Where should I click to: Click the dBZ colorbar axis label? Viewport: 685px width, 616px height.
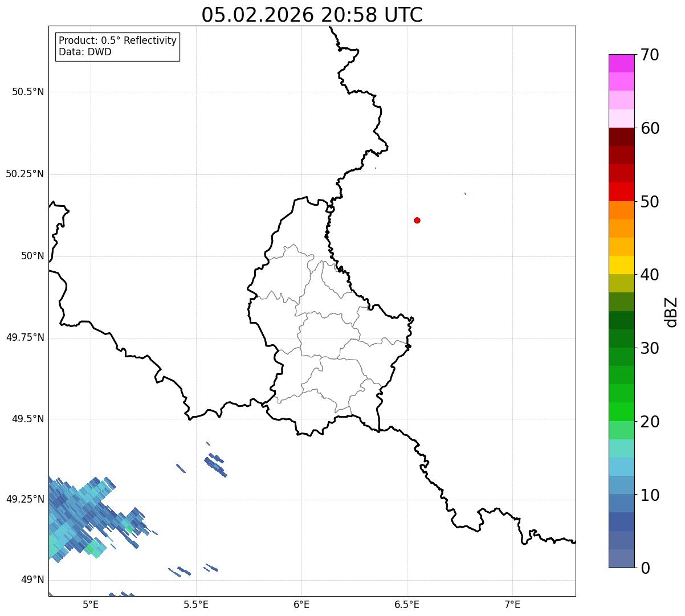[671, 312]
